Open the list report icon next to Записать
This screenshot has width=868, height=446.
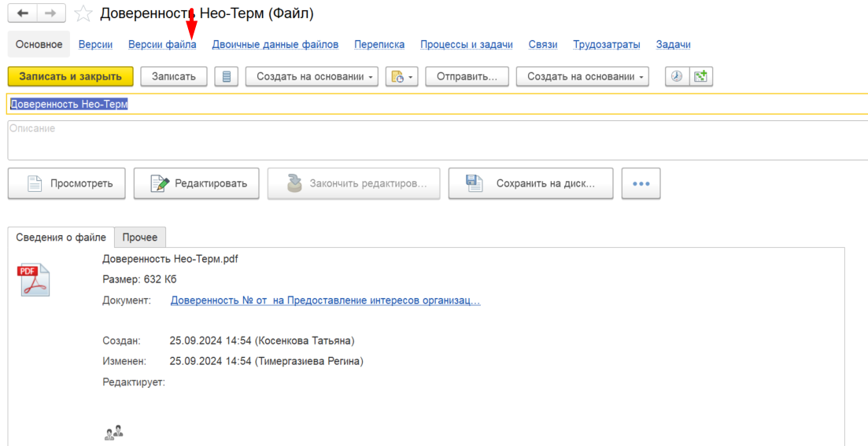226,76
